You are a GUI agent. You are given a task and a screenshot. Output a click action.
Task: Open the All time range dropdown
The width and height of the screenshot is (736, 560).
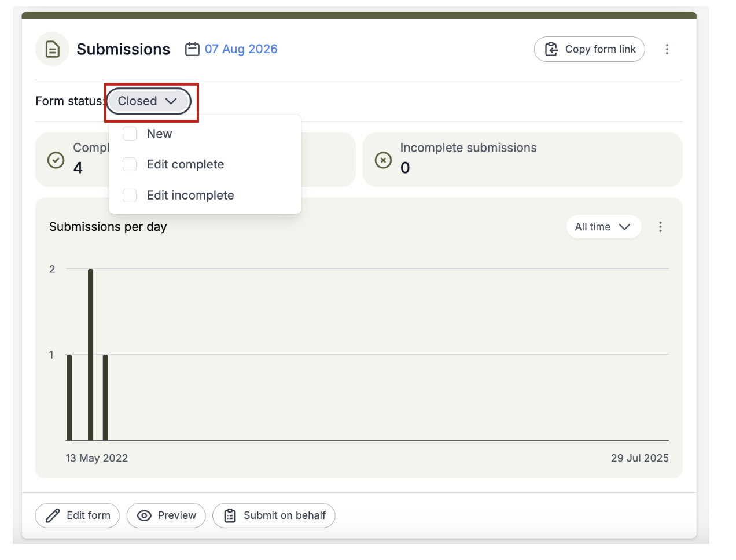click(603, 227)
